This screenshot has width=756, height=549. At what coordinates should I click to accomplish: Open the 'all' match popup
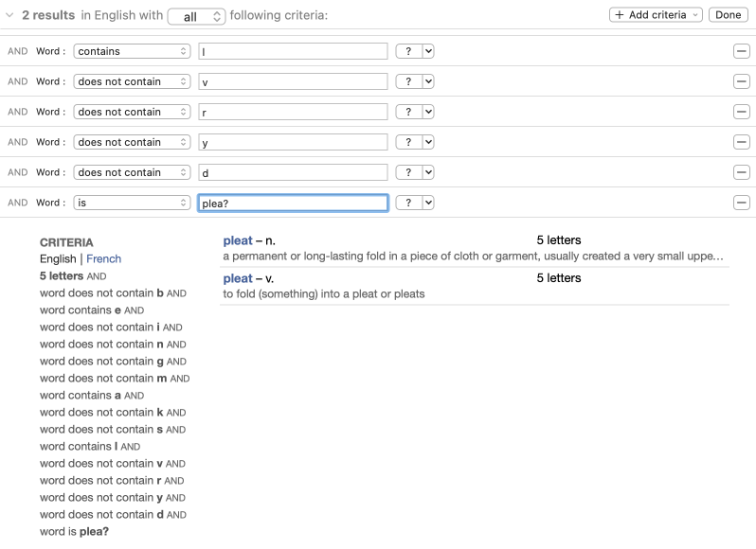click(196, 16)
